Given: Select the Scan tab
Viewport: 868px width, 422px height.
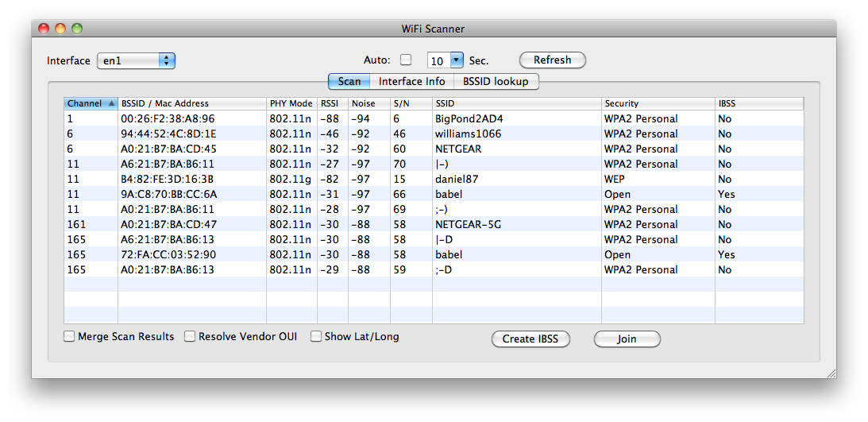Looking at the screenshot, I should 349,81.
